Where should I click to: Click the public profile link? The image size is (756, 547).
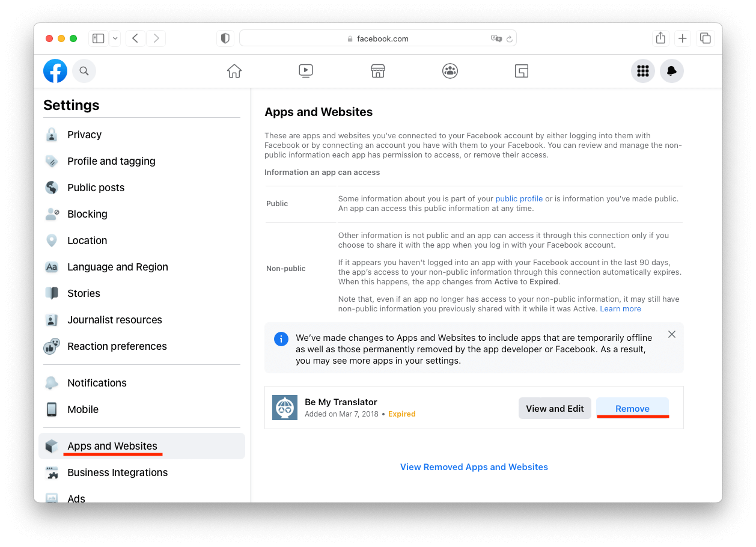519,199
